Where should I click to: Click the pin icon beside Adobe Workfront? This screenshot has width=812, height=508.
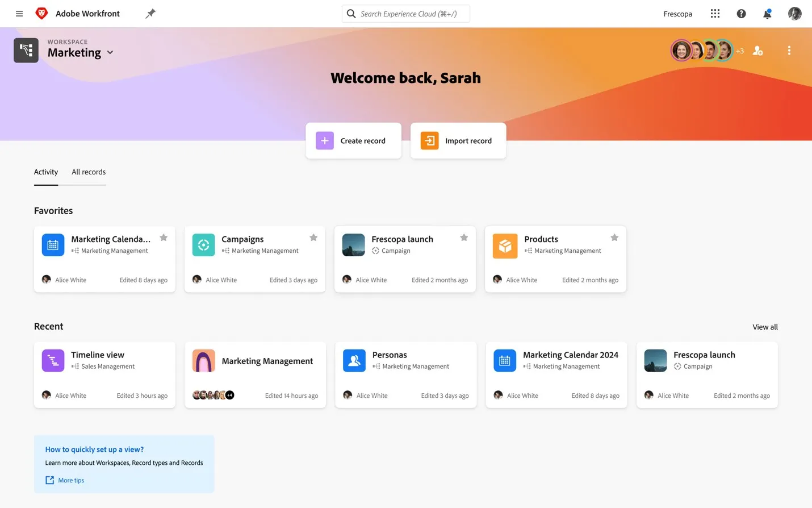(x=150, y=13)
